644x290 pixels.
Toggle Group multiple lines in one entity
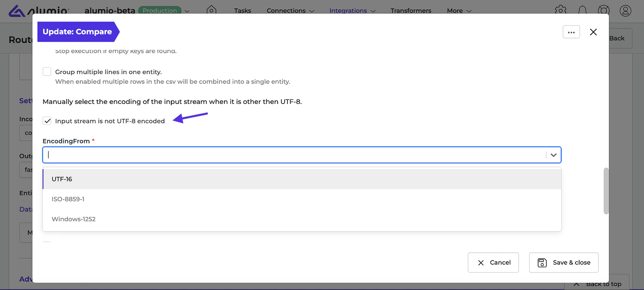47,72
